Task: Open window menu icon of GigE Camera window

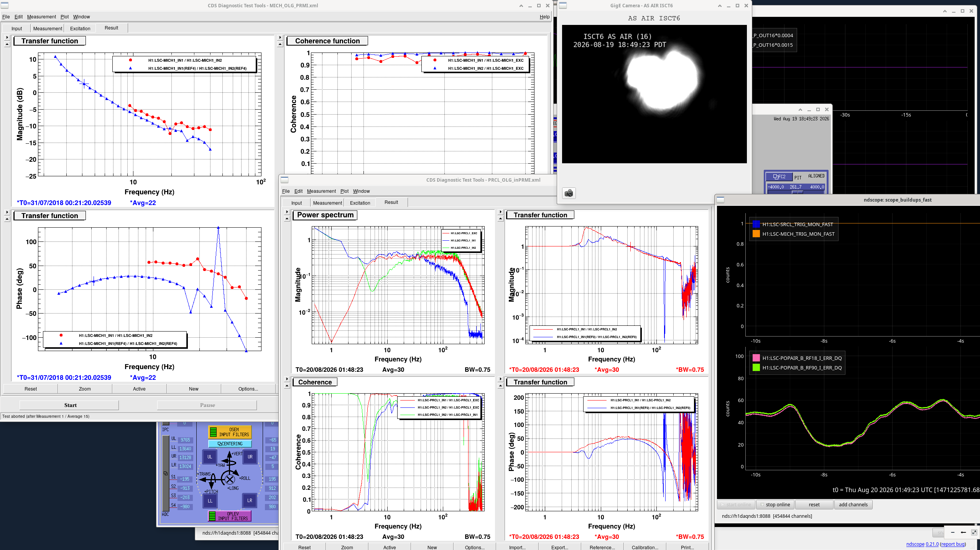Action: coord(563,5)
